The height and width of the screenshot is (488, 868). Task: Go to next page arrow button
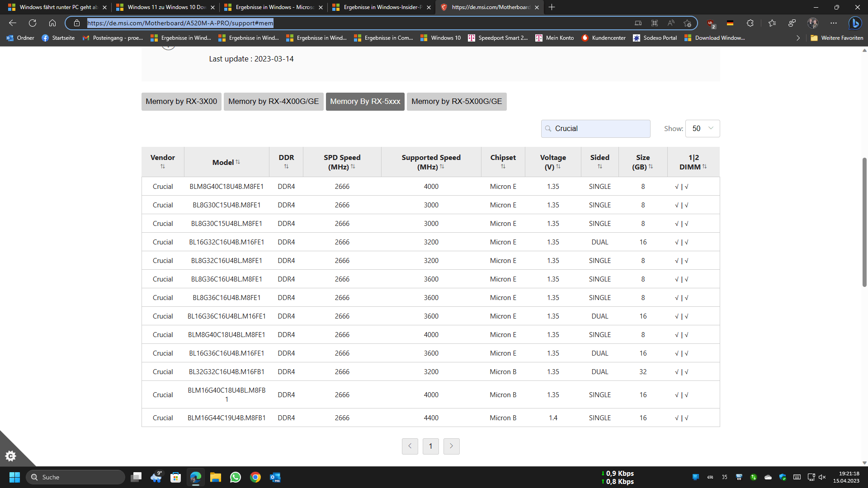451,446
